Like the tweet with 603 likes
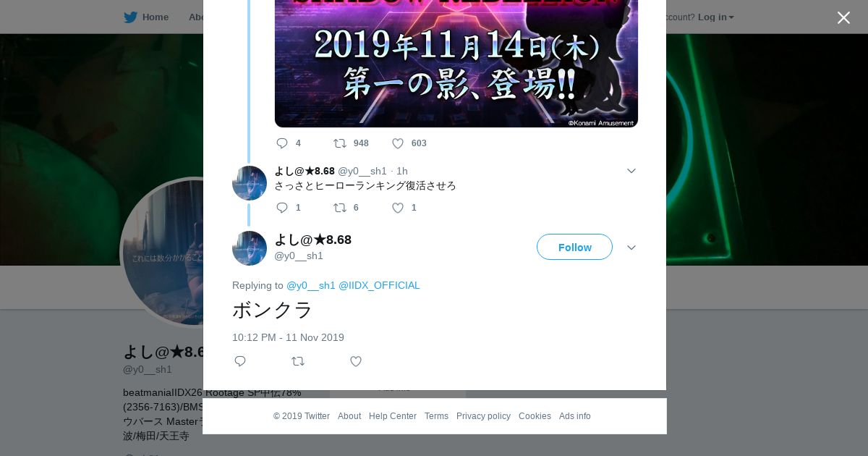The width and height of the screenshot is (868, 456). point(398,143)
